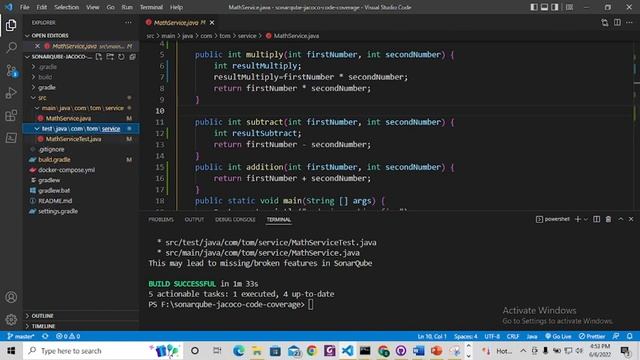Open Microsoft Edge from taskbar

click(x=238, y=351)
